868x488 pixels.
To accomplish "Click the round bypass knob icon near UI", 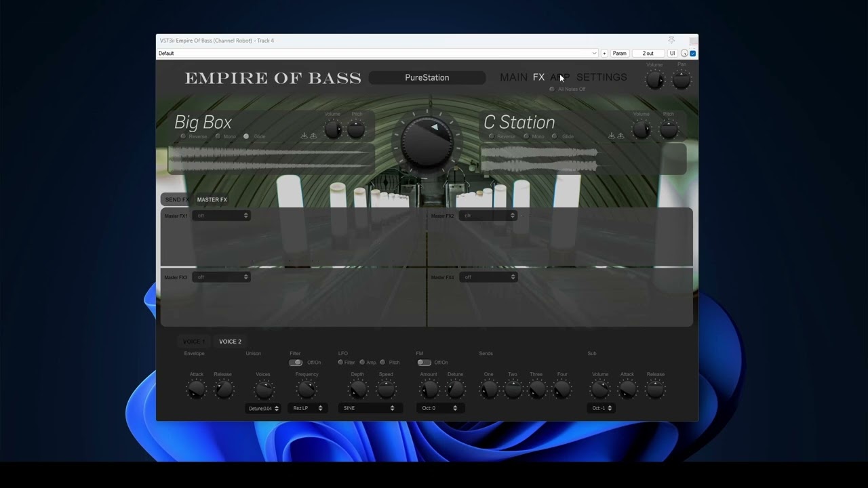I will (684, 54).
